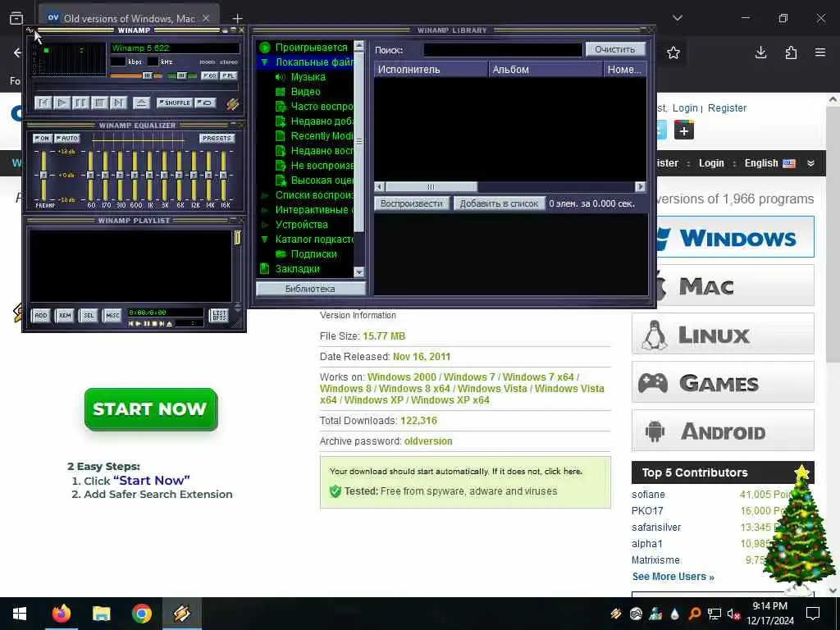Open Google Chrome from the taskbar
The height and width of the screenshot is (630, 840).
(142, 614)
